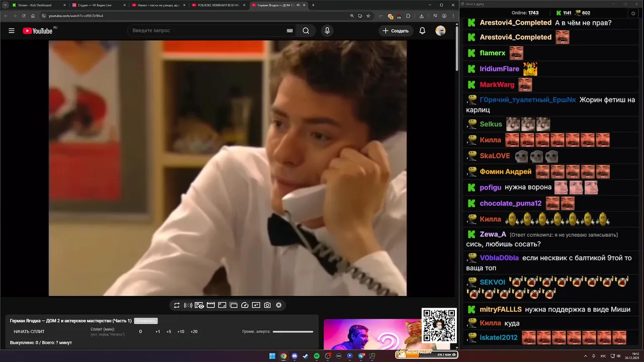Switch to the Stream - Kick Dashboard tab
This screenshot has height=362, width=644.
pyautogui.click(x=39, y=5)
